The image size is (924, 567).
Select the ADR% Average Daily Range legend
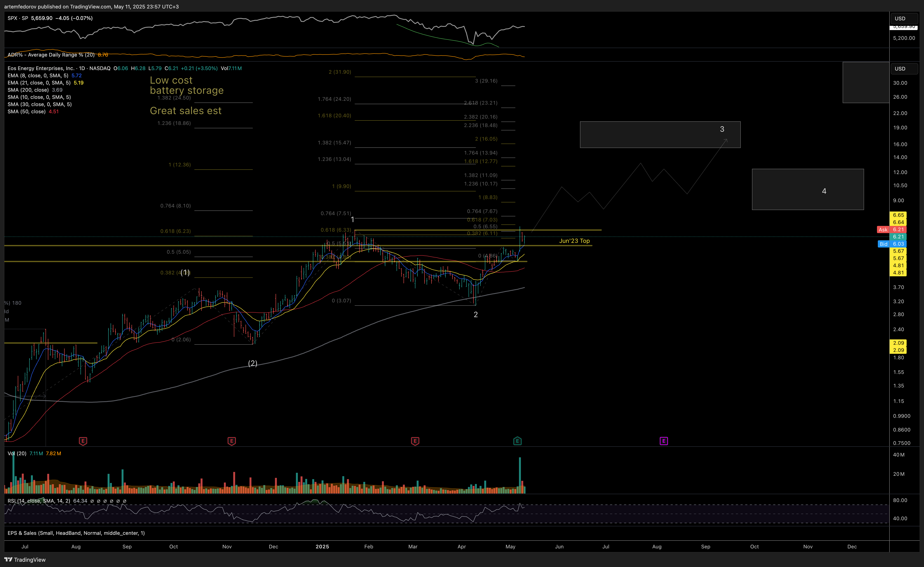point(51,55)
